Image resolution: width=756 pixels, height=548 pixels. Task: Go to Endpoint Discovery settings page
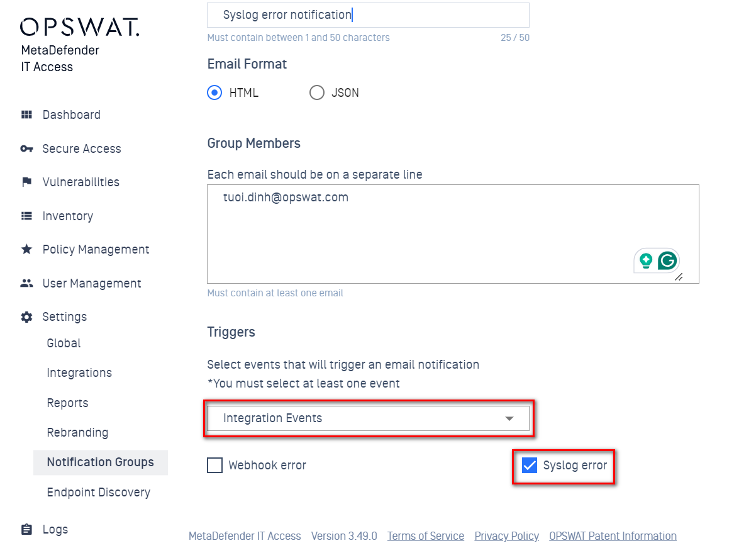[99, 493]
